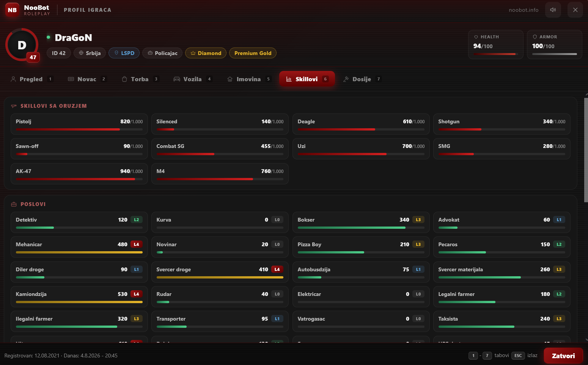
Task: Click the globe icon on Srbija badge
Action: pyautogui.click(x=81, y=53)
